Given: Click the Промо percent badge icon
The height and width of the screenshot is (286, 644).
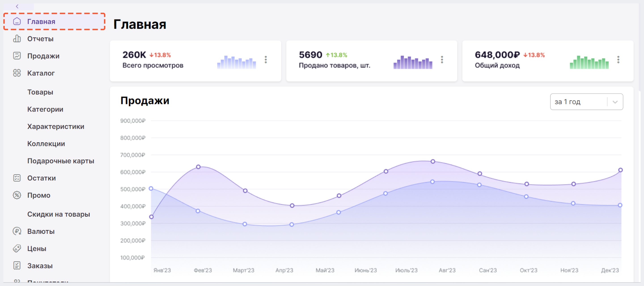Looking at the screenshot, I should [17, 195].
